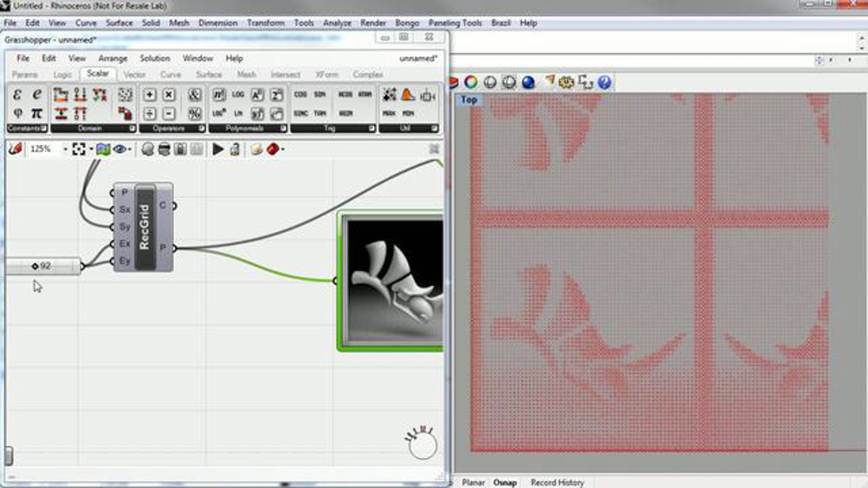Open the Intersect component tab
The width and height of the screenshot is (868, 488).
tap(285, 74)
